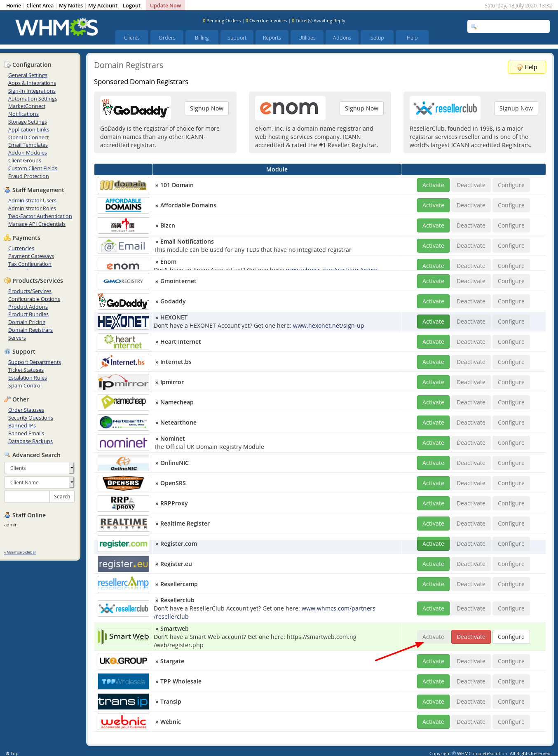Open the Orders navigation tab
Viewport: 558px width, 756px height.
[x=167, y=38]
